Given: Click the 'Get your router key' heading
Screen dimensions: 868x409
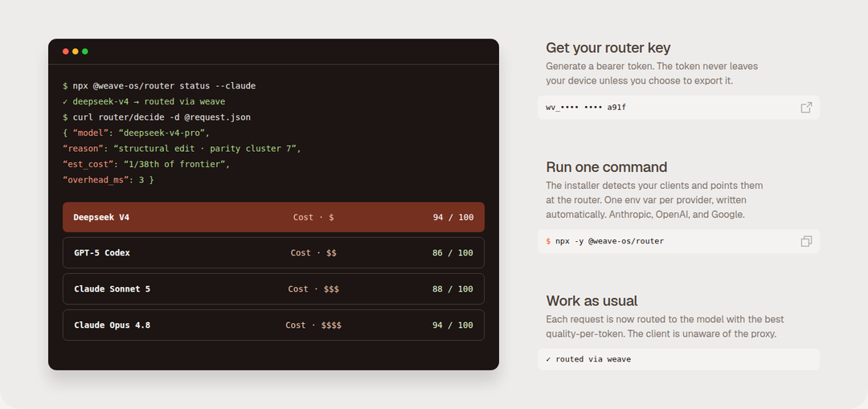Looking at the screenshot, I should point(608,48).
